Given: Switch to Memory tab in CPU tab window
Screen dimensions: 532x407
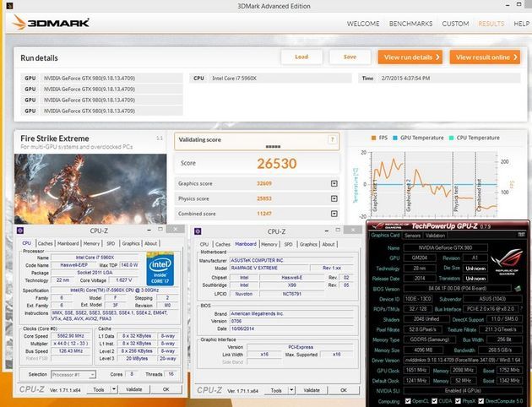Looking at the screenshot, I should tap(91, 243).
